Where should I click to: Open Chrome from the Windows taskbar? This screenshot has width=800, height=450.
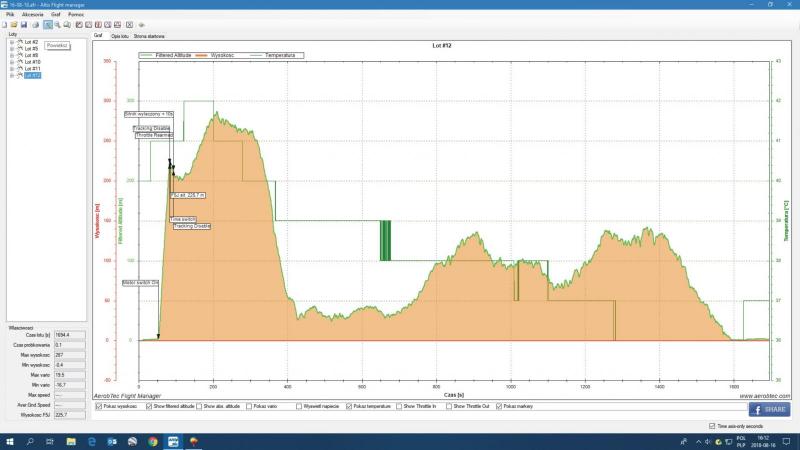pyautogui.click(x=153, y=440)
